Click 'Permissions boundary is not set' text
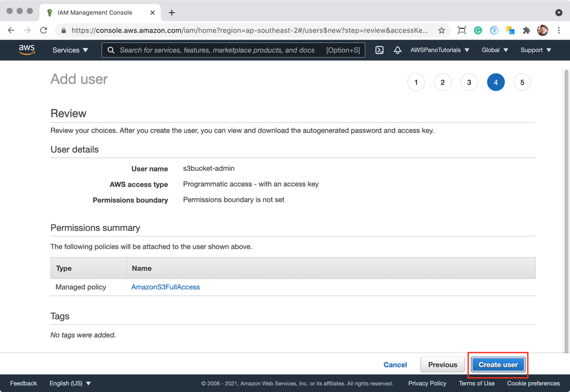 coord(233,199)
